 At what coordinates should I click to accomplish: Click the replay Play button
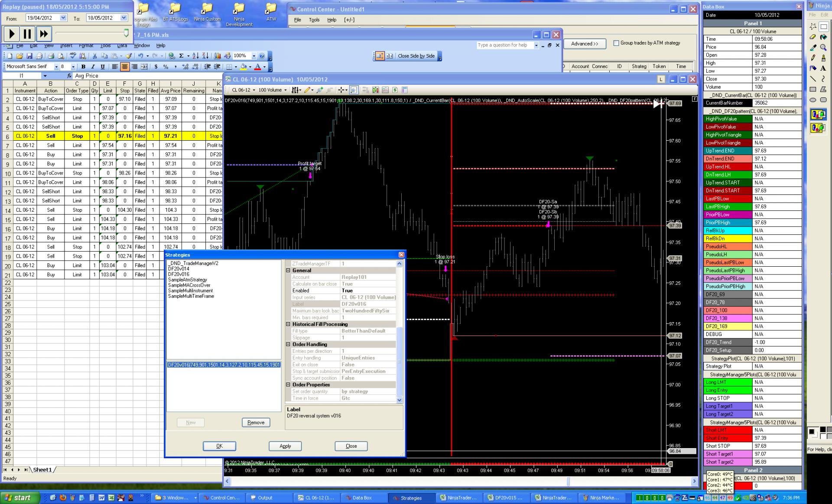pos(12,34)
